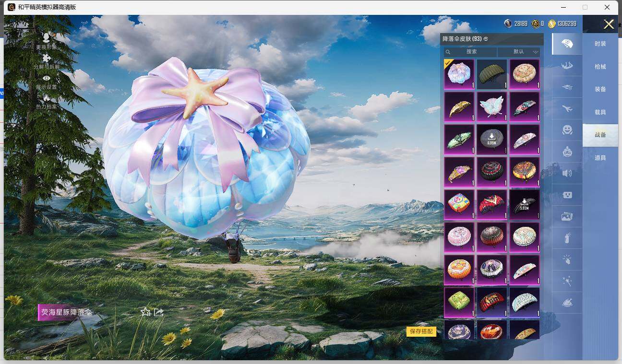Click the bronze coin currency icon showing 0
The image size is (622, 364).
(535, 23)
